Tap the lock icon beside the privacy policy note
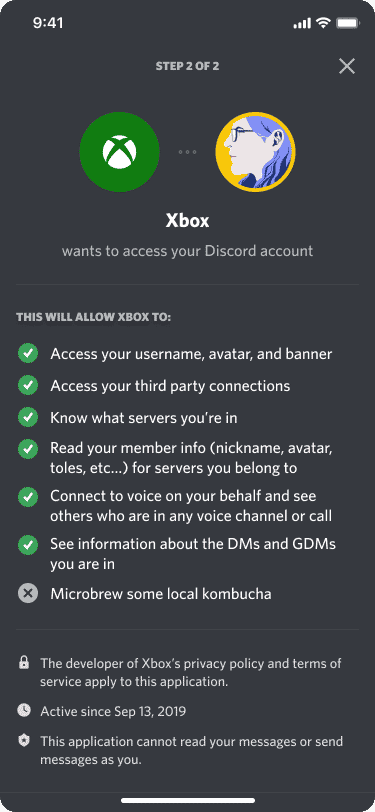This screenshot has width=375, height=812. pos(24,662)
